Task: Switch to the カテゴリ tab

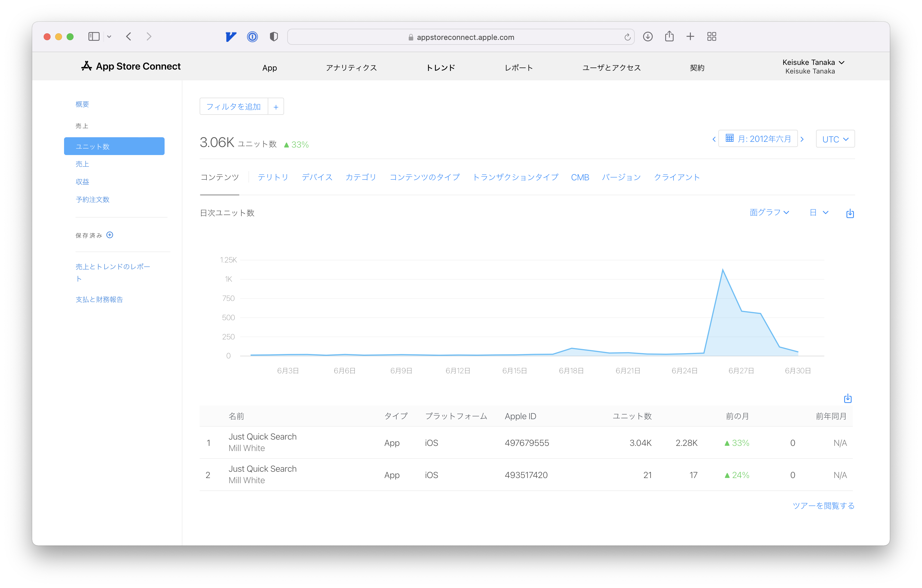Action: coord(361,177)
